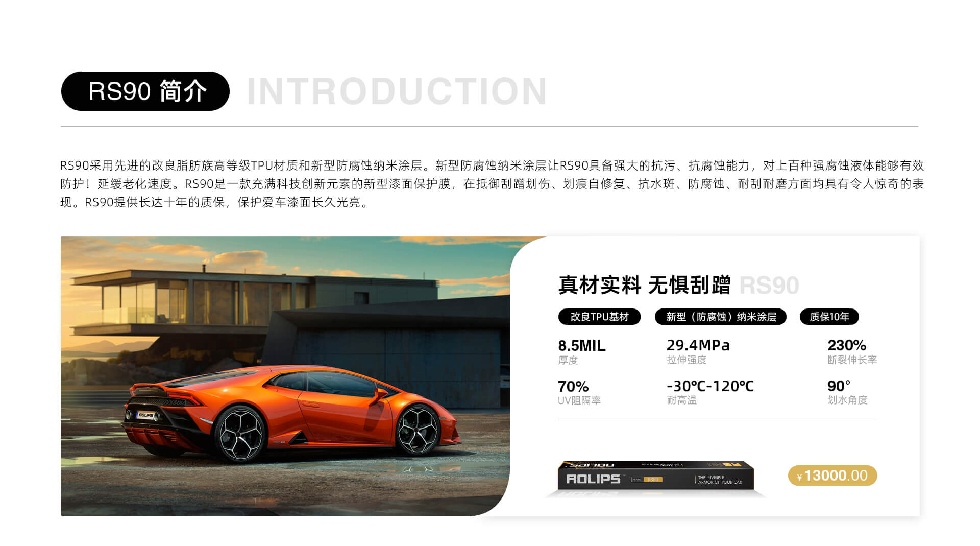The height and width of the screenshot is (546, 980).
Task: Click the ROLIPS license plate on the car
Action: point(145,415)
